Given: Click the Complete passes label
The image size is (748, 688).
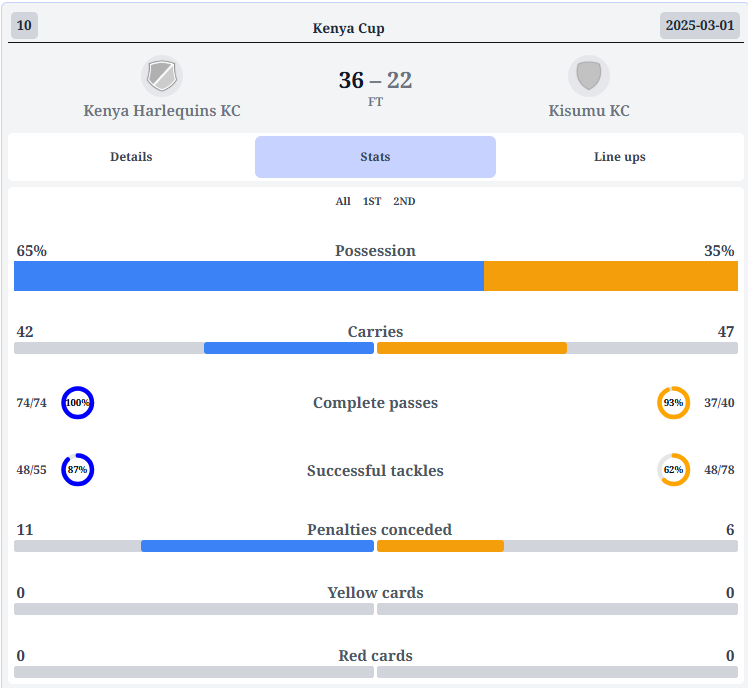Looking at the screenshot, I should tap(375, 403).
